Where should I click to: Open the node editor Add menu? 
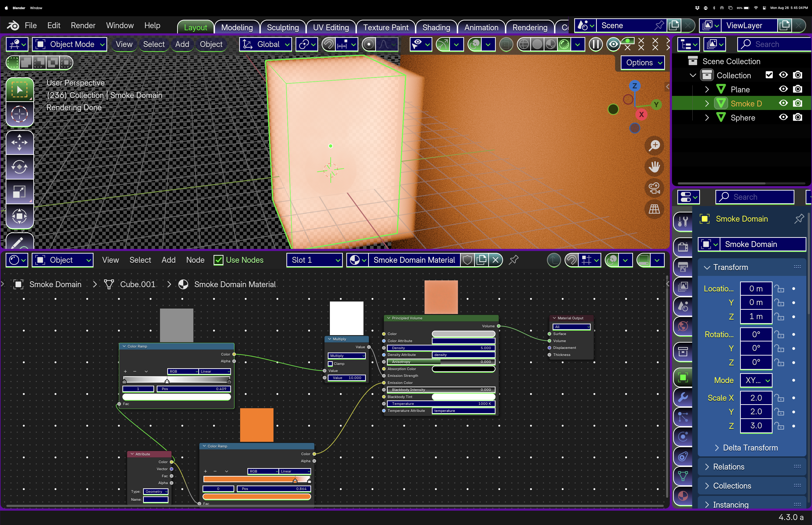click(168, 260)
